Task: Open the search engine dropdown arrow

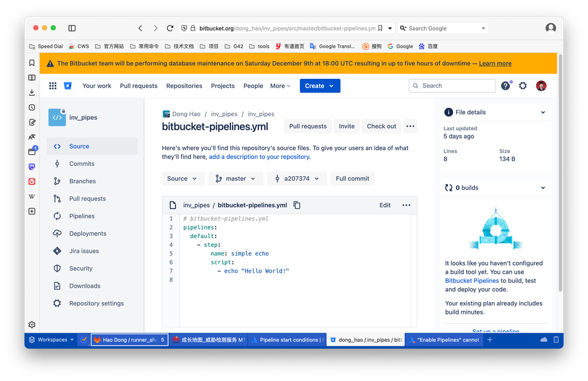Action: [483, 28]
